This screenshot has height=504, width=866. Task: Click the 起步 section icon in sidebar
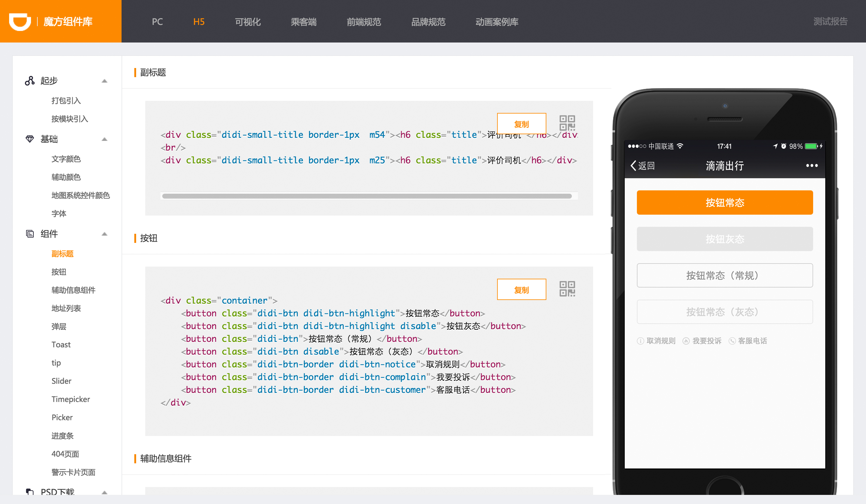point(30,81)
